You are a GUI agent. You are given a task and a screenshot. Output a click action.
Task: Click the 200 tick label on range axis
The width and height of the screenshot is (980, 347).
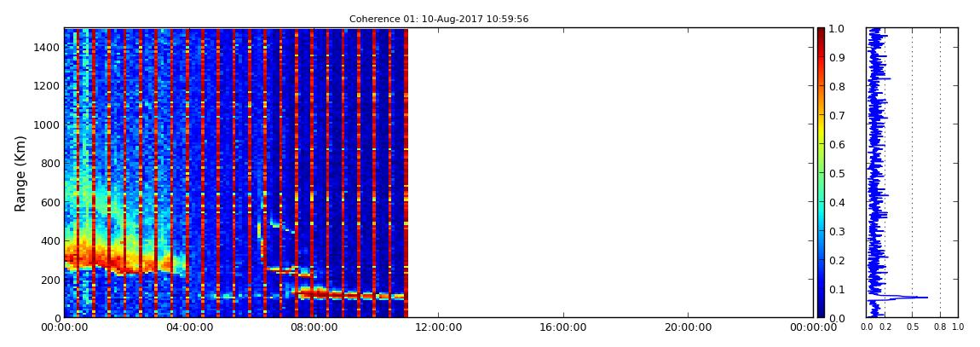[x=49, y=280]
